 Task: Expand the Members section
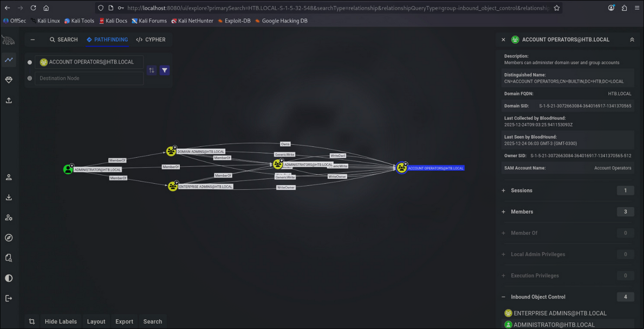(x=568, y=212)
